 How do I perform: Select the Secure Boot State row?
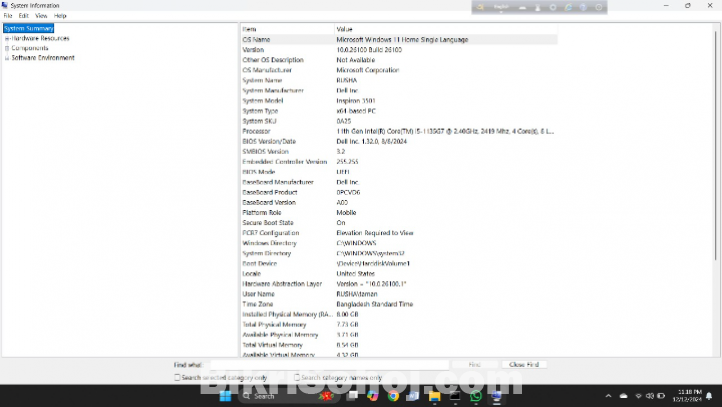[x=399, y=223]
